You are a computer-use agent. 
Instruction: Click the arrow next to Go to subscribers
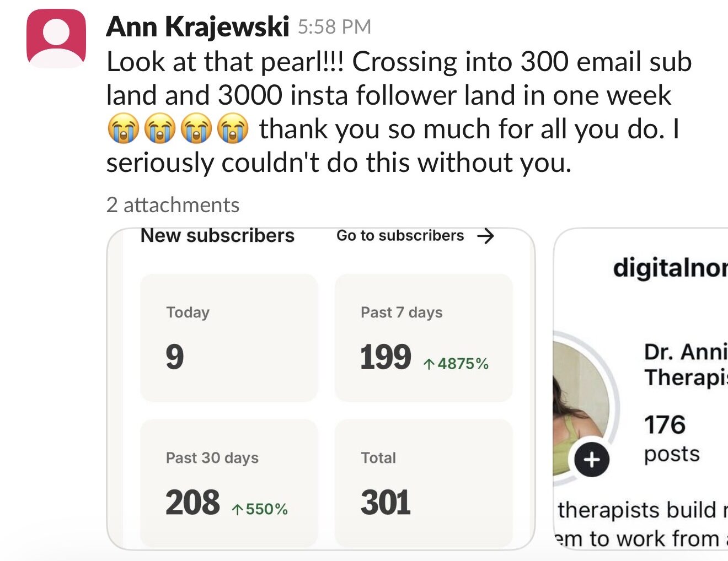[x=485, y=236]
